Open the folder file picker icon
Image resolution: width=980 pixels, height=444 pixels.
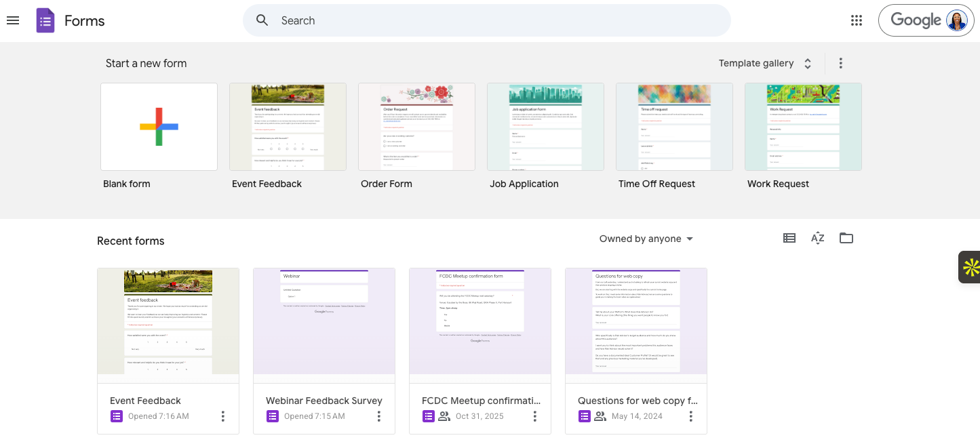point(846,238)
